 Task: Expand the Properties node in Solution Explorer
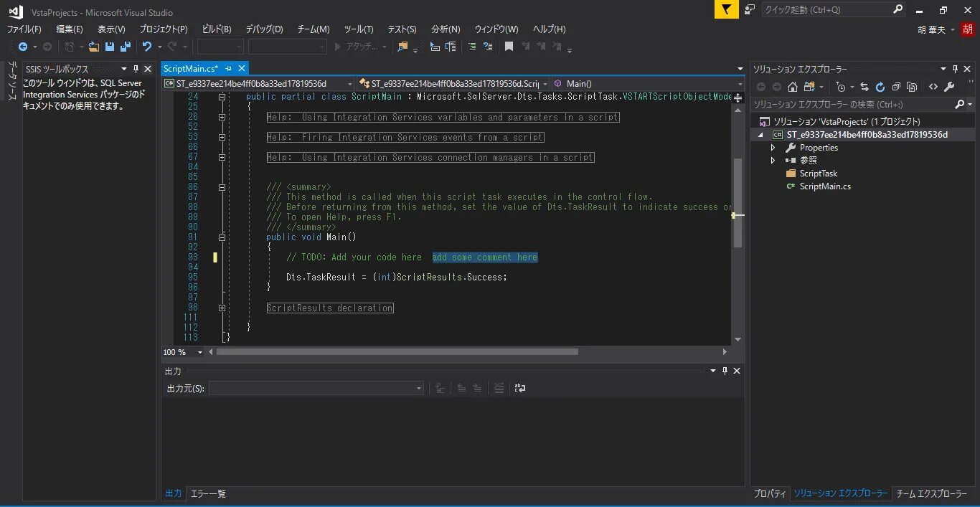pyautogui.click(x=773, y=148)
